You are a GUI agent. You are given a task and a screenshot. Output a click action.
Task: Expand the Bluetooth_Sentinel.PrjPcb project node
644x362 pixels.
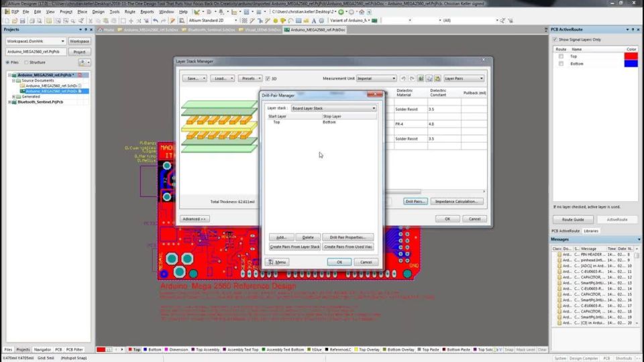click(9, 102)
